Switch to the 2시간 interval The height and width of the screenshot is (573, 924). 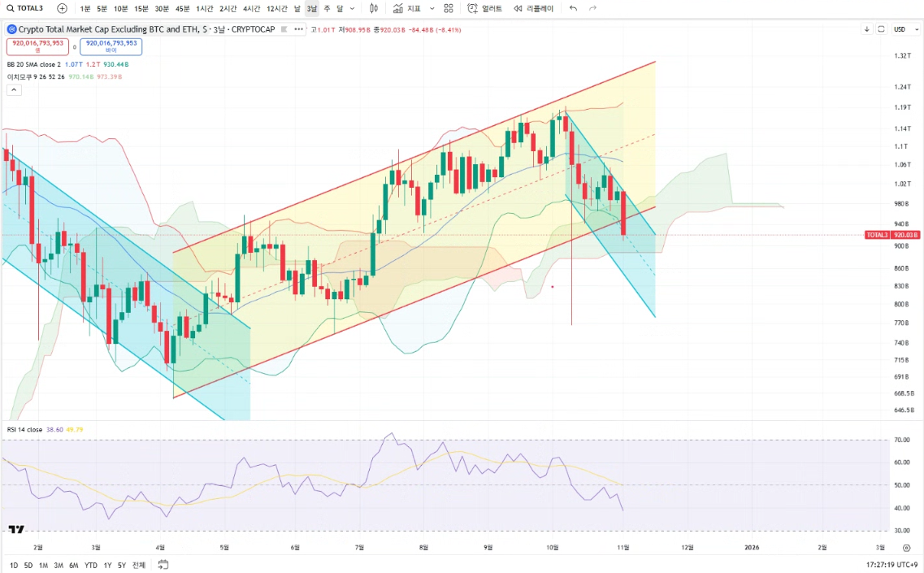[228, 9]
